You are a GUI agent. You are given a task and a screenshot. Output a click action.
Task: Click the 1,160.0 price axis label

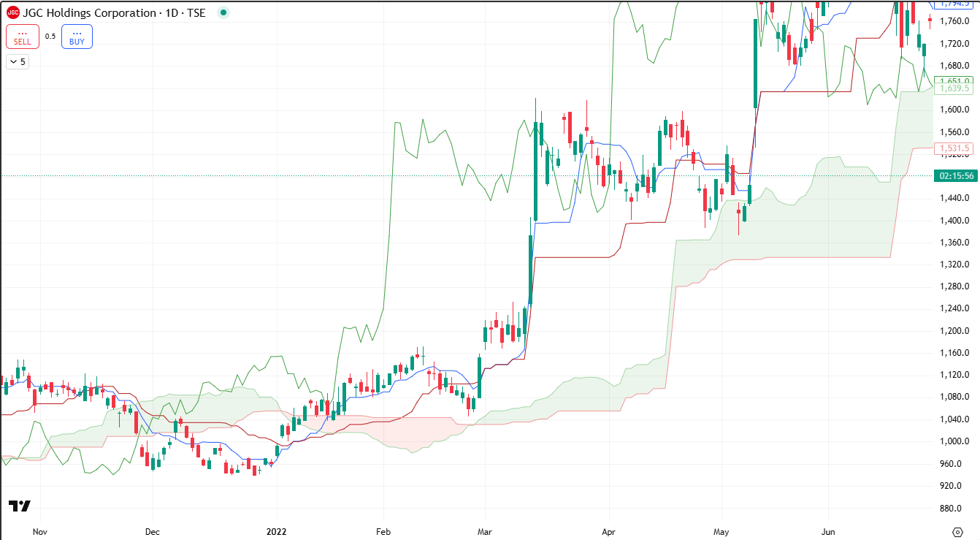click(954, 353)
